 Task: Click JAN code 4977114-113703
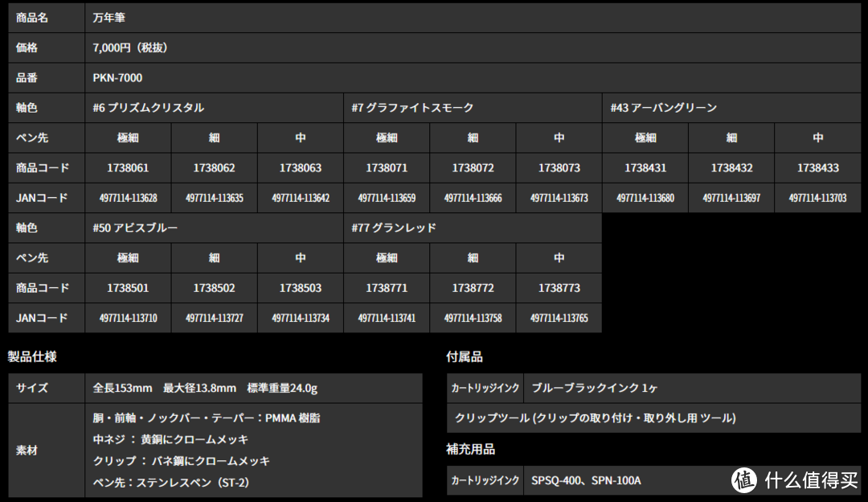tap(817, 198)
